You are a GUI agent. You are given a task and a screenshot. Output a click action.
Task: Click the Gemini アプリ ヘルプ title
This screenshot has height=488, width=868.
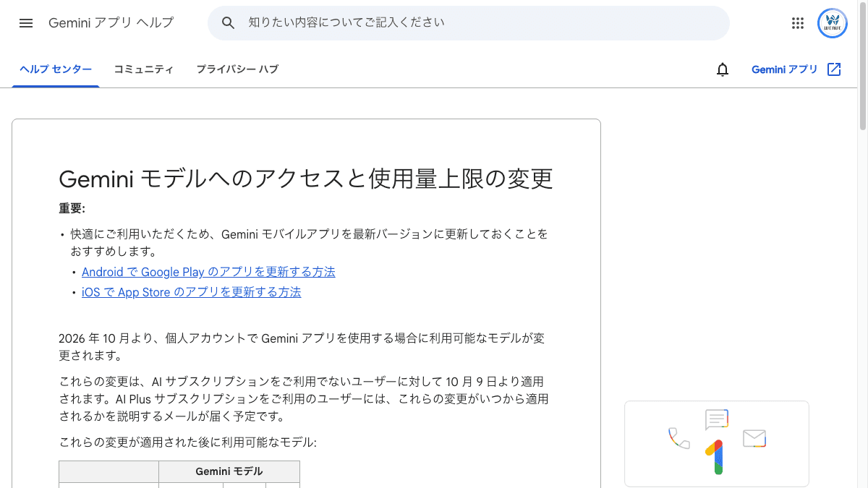[111, 23]
